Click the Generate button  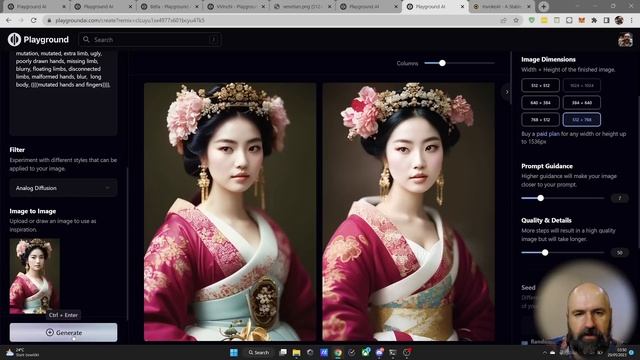pos(63,332)
